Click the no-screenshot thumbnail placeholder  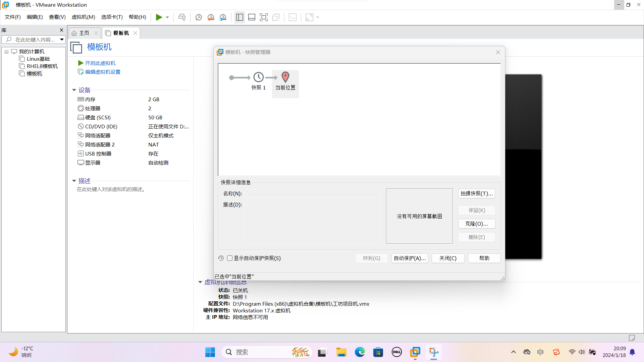[x=419, y=216]
